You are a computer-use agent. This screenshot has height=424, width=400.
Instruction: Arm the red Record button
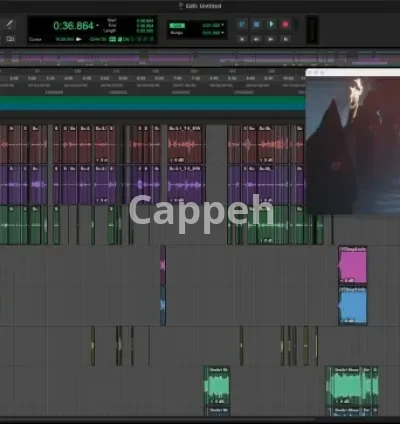[x=285, y=24]
